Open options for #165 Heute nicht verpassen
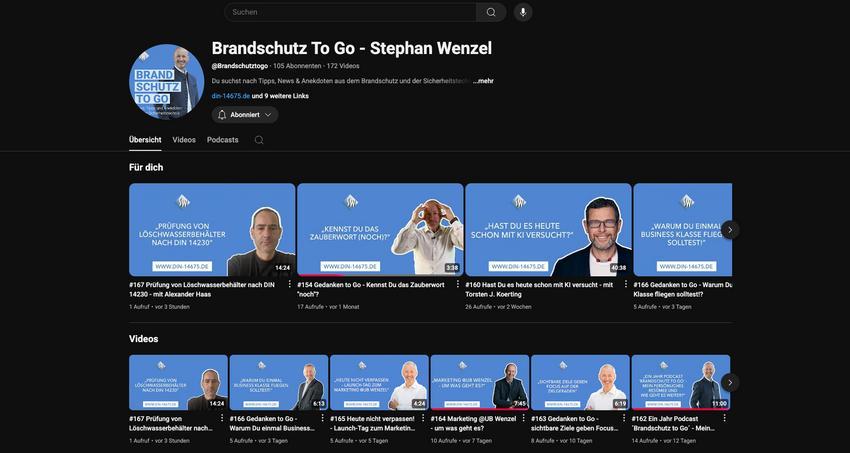This screenshot has width=850, height=453. (x=423, y=418)
